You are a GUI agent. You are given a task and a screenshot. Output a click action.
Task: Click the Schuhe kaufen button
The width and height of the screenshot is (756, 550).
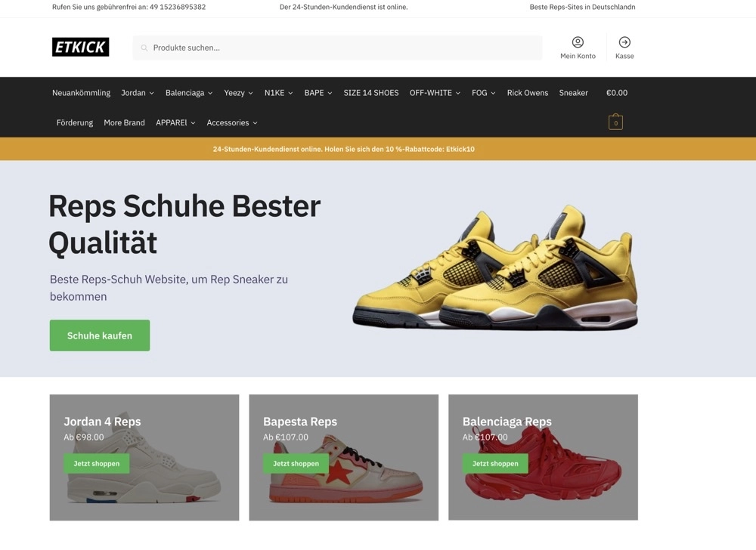[x=100, y=335]
